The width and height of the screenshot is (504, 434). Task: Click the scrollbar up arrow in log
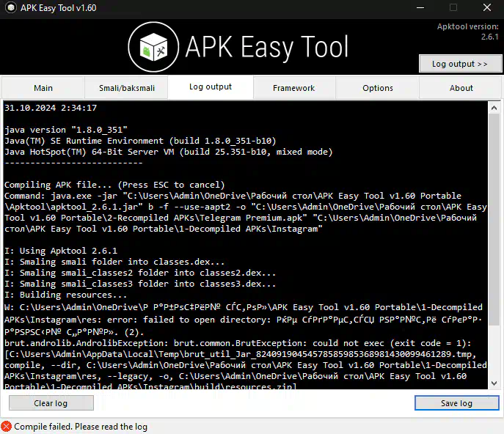494,108
